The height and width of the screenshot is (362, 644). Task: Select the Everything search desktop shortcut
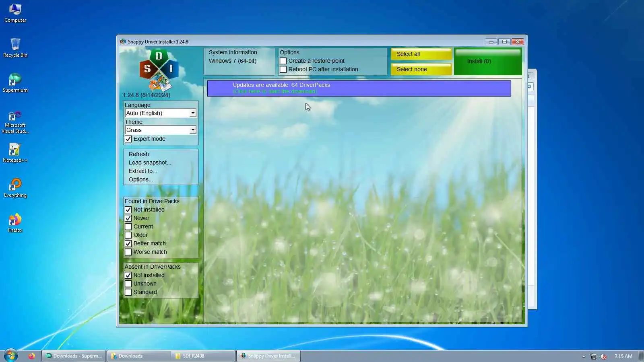point(15,188)
